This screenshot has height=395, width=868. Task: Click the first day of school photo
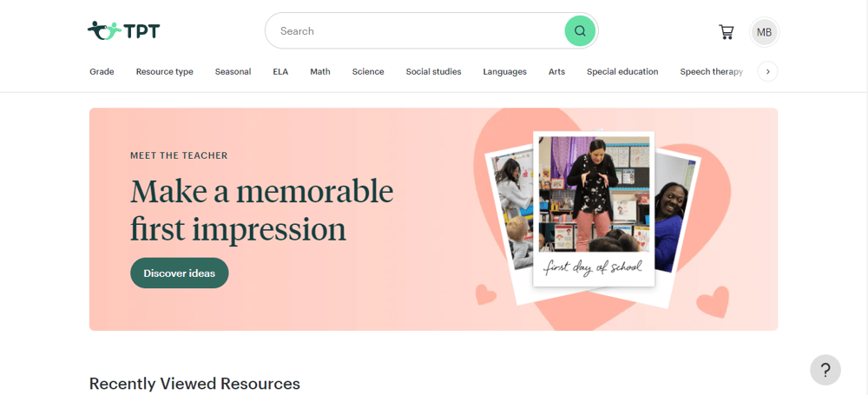594,209
